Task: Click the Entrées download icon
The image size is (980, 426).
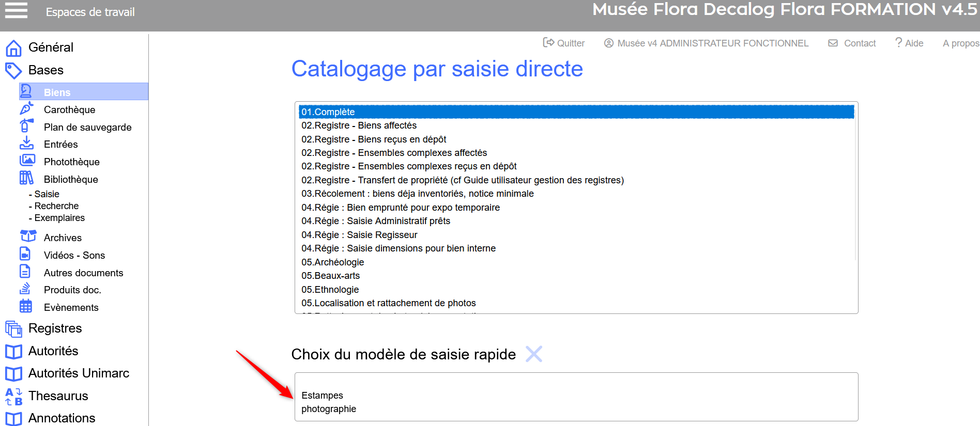Action: [26, 144]
